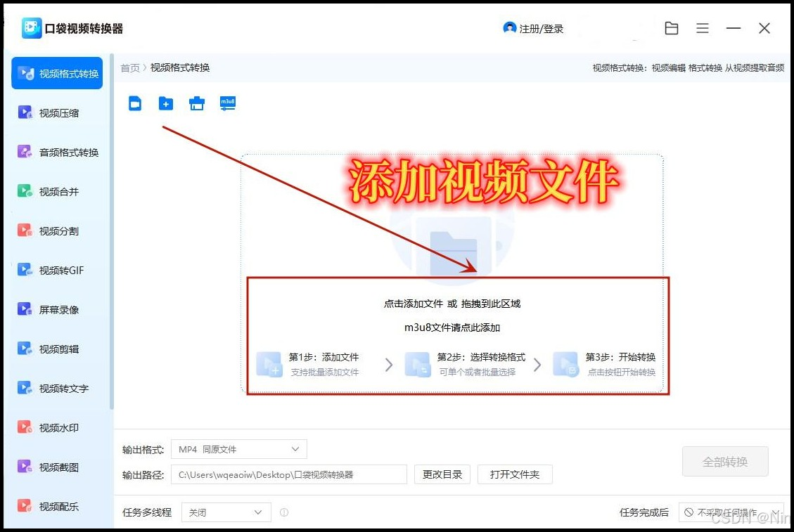Image resolution: width=794 pixels, height=532 pixels.
Task: Click the 更改目录 button
Action: pos(442,474)
